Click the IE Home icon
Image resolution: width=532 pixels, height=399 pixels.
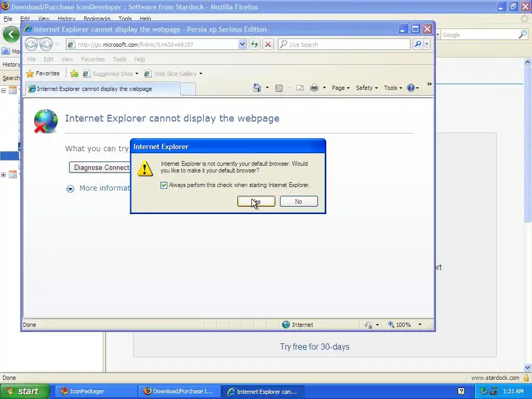point(257,88)
